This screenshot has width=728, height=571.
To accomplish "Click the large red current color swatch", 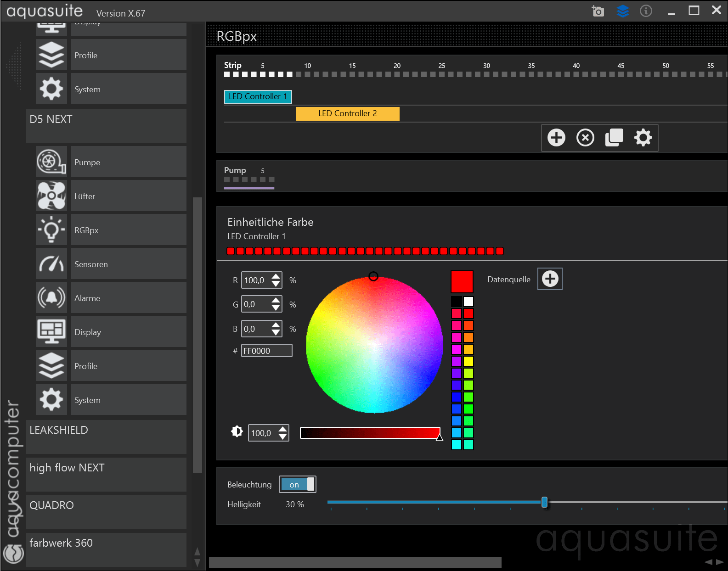I will (462, 281).
